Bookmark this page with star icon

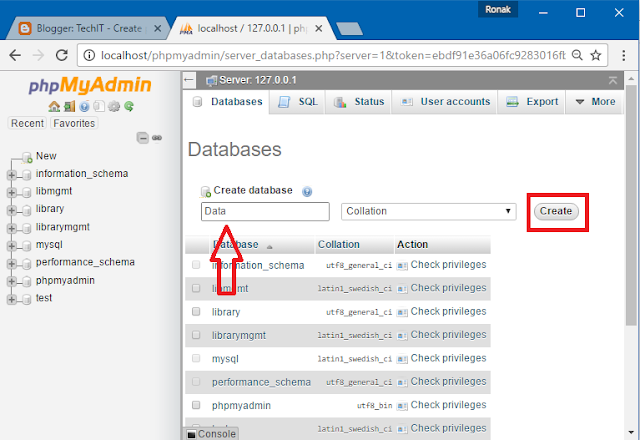coord(596,55)
